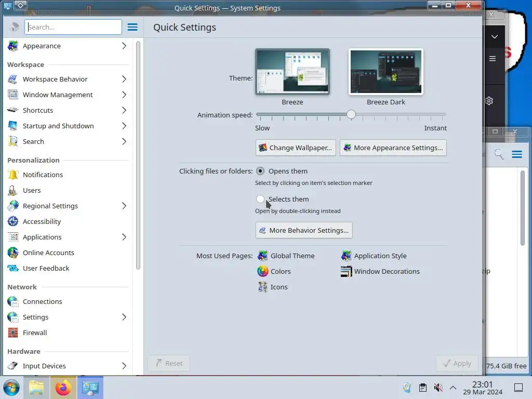Expand the Input Devices chevron
The width and height of the screenshot is (532, 399).
pos(124,366)
